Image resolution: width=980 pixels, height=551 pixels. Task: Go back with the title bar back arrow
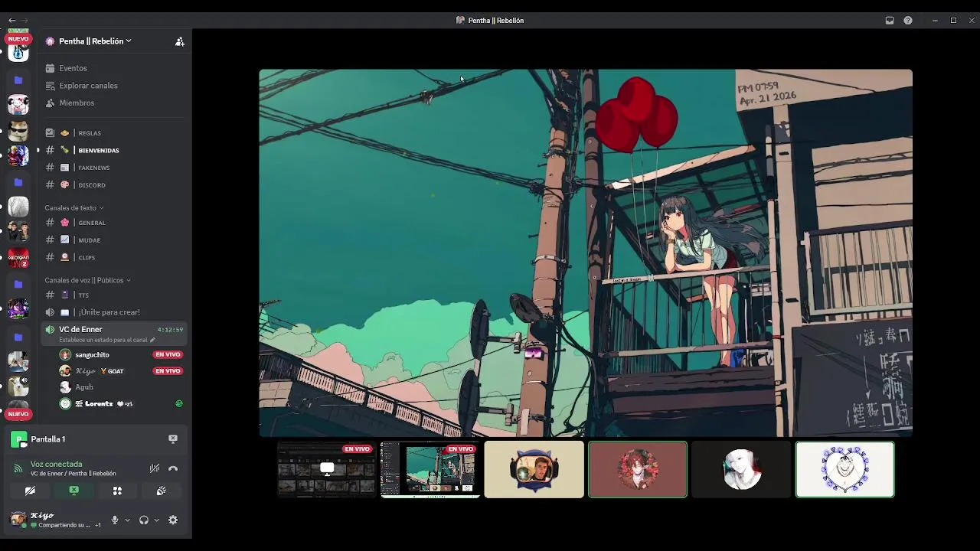[11, 21]
